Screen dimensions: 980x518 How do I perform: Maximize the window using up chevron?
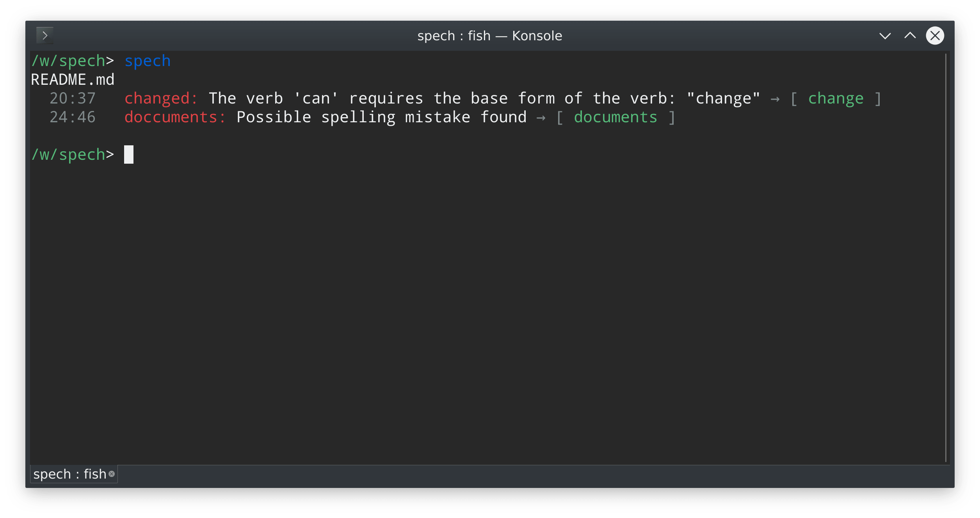pyautogui.click(x=910, y=36)
